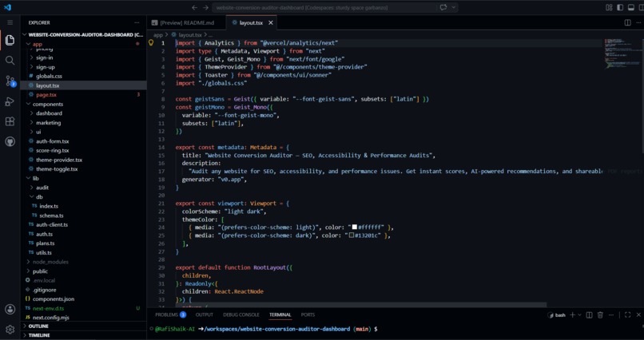
Task: Click the lightbulb code action on line 1
Action: [x=151, y=42]
